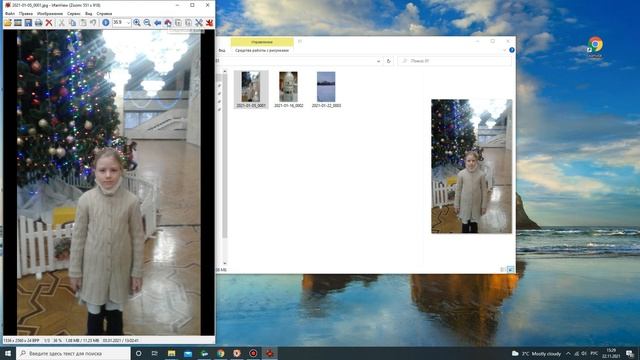This screenshot has height=360, width=640.
Task: Click the Zoom Out magnifier icon
Action: pyautogui.click(x=147, y=22)
